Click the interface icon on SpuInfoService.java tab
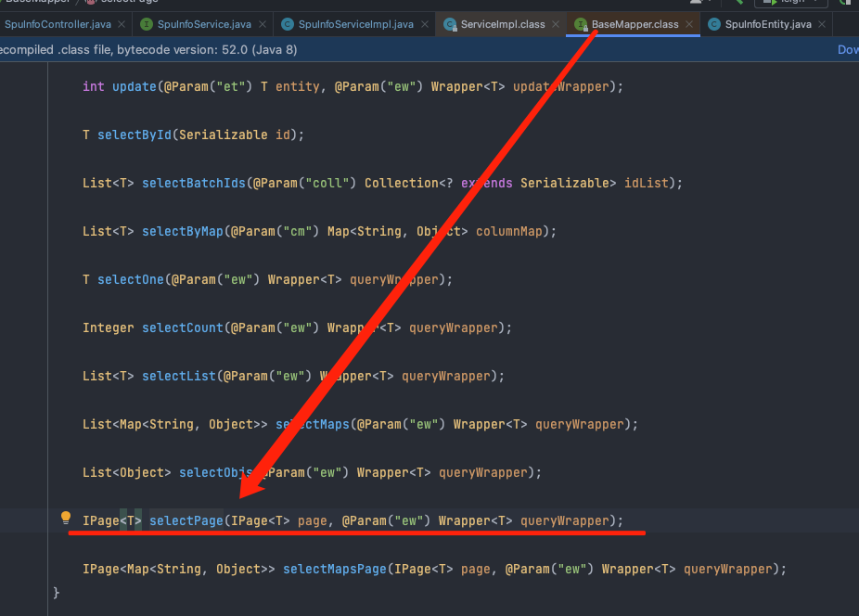859x616 pixels. click(147, 24)
